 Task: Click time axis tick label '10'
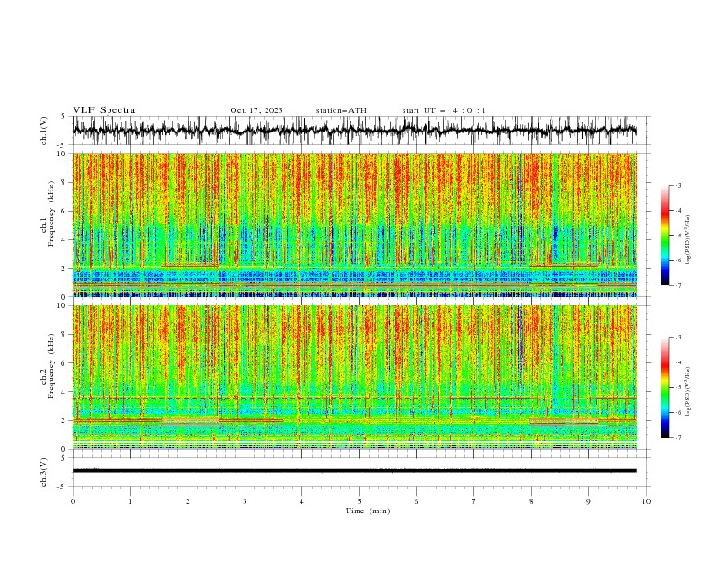click(x=646, y=501)
